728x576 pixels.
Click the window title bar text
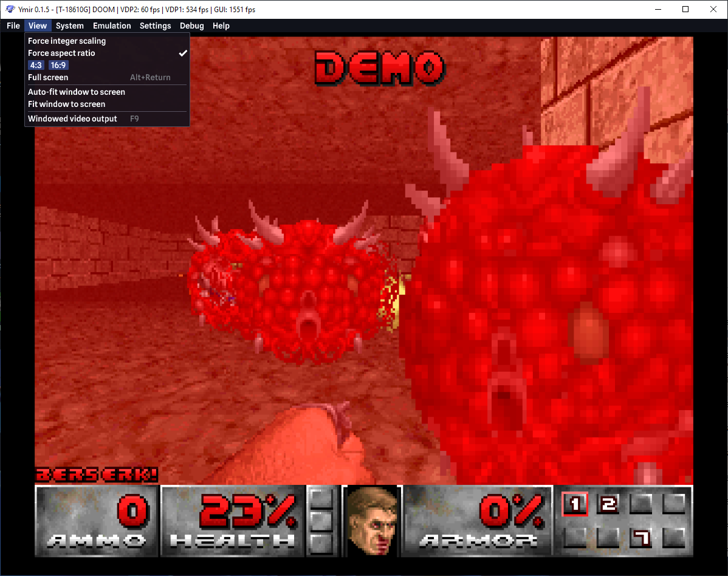(137, 9)
